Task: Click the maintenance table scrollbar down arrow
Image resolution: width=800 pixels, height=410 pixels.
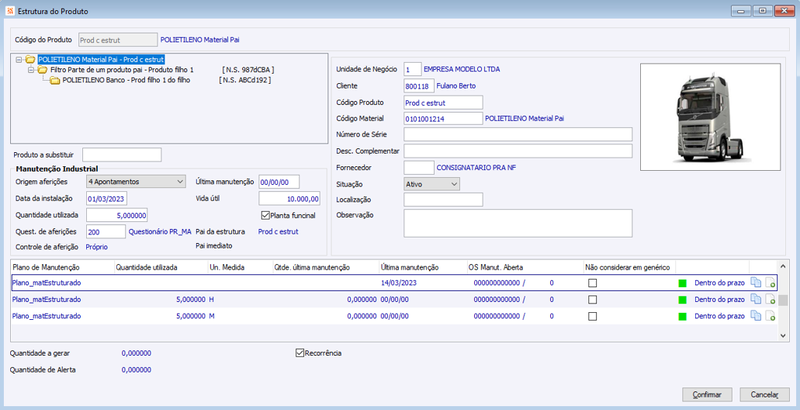Action: tap(783, 336)
